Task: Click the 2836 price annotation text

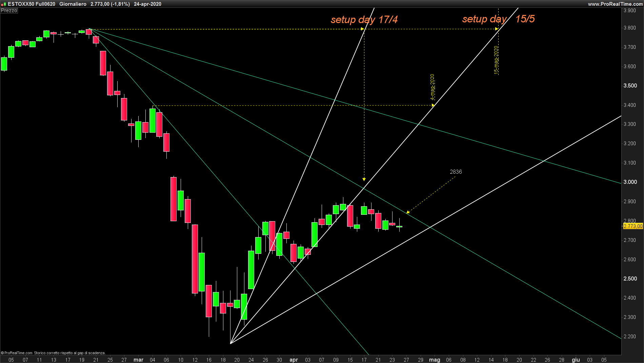Action: 456,172
